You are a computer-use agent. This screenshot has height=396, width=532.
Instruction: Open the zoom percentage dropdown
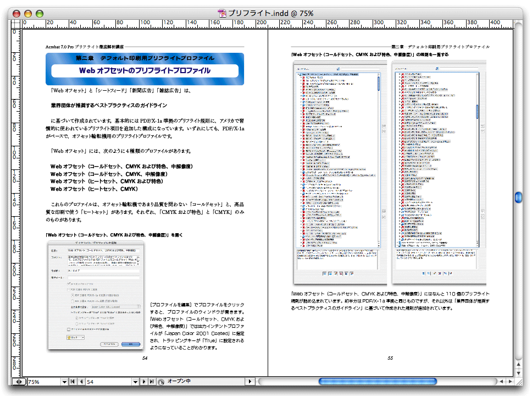[64, 382]
